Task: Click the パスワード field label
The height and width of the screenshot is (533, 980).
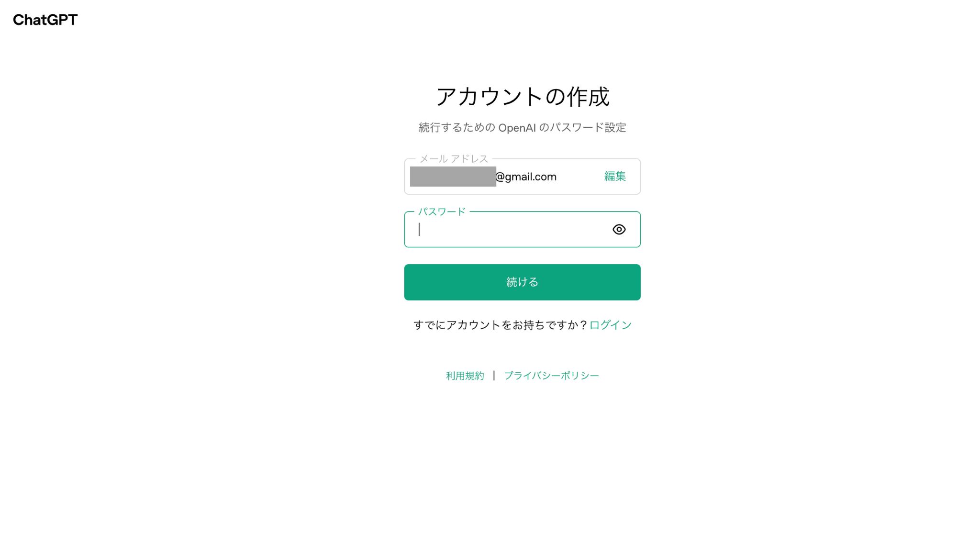Action: 442,211
